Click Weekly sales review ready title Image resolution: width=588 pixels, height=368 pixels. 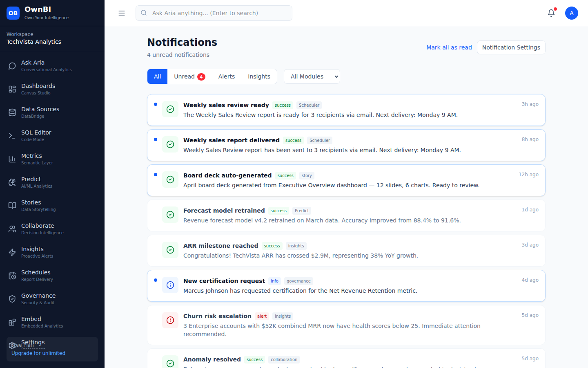click(226, 105)
